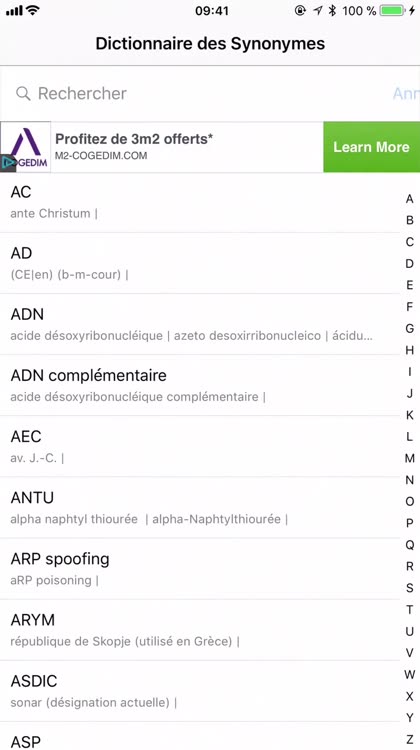420x750 pixels.
Task: Tap the partially visible Annuler button
Action: click(x=406, y=93)
